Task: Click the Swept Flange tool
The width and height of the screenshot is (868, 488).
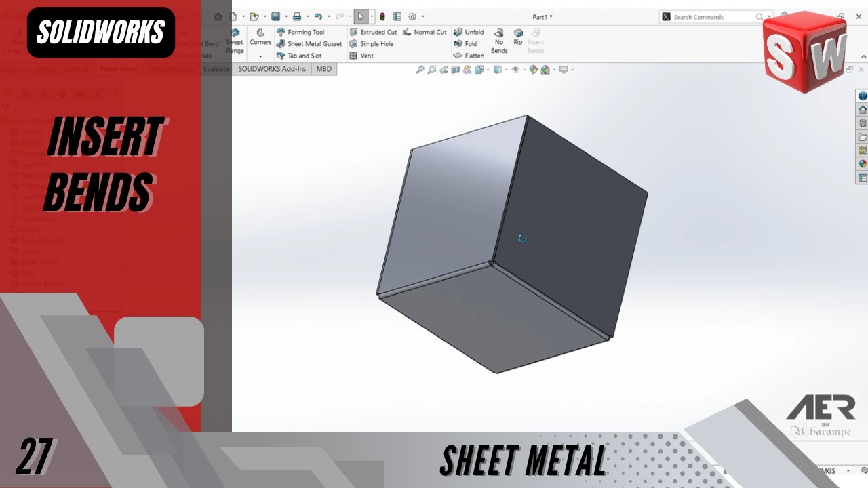Action: [x=235, y=41]
